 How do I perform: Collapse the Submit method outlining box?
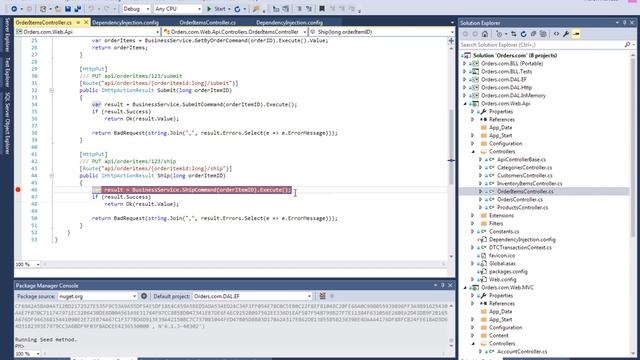[x=51, y=90]
